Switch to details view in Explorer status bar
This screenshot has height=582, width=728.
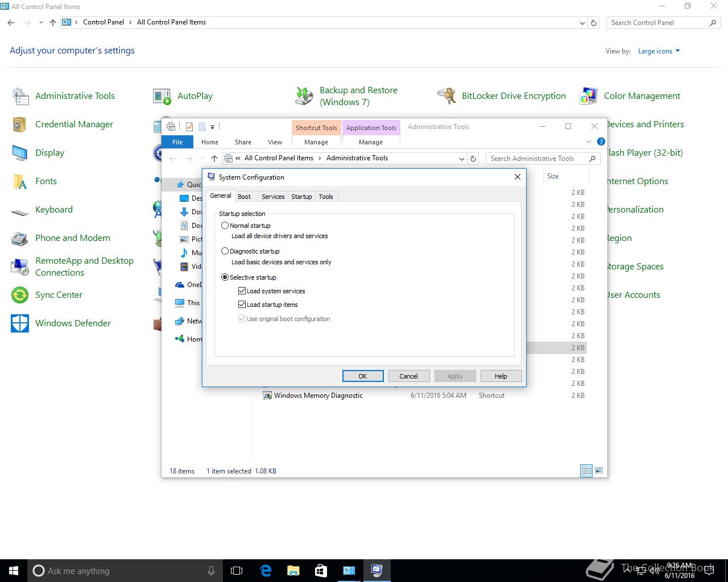coord(586,471)
